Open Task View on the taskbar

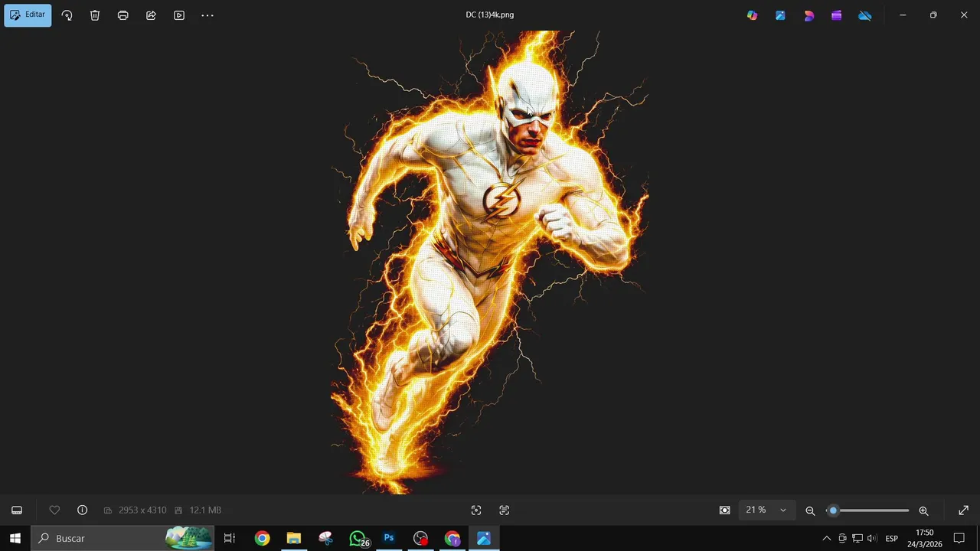230,539
